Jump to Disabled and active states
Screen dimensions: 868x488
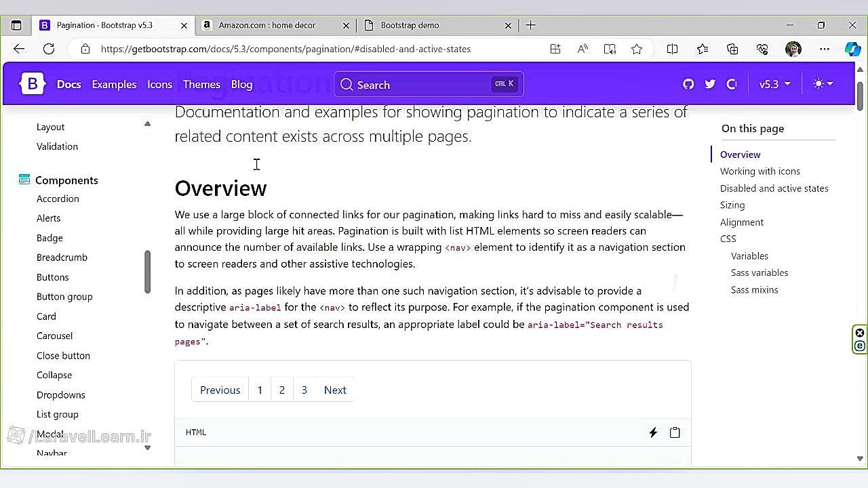point(774,188)
